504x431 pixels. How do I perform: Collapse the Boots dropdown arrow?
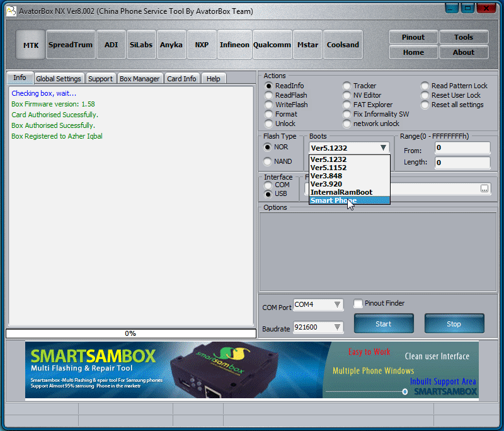coord(383,148)
